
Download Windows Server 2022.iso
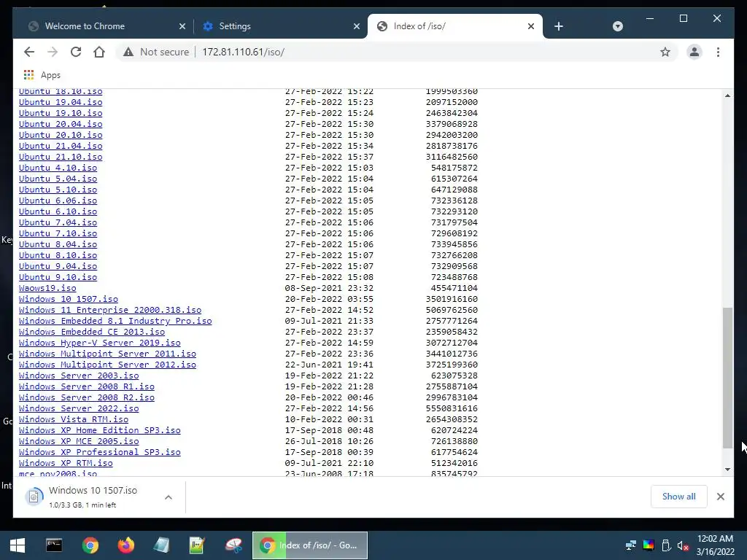click(79, 408)
